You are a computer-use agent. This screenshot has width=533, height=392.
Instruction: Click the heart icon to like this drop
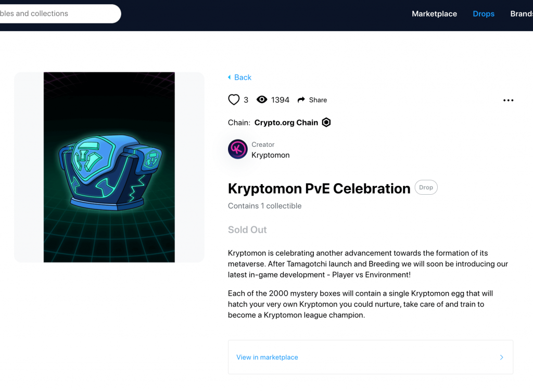point(234,99)
